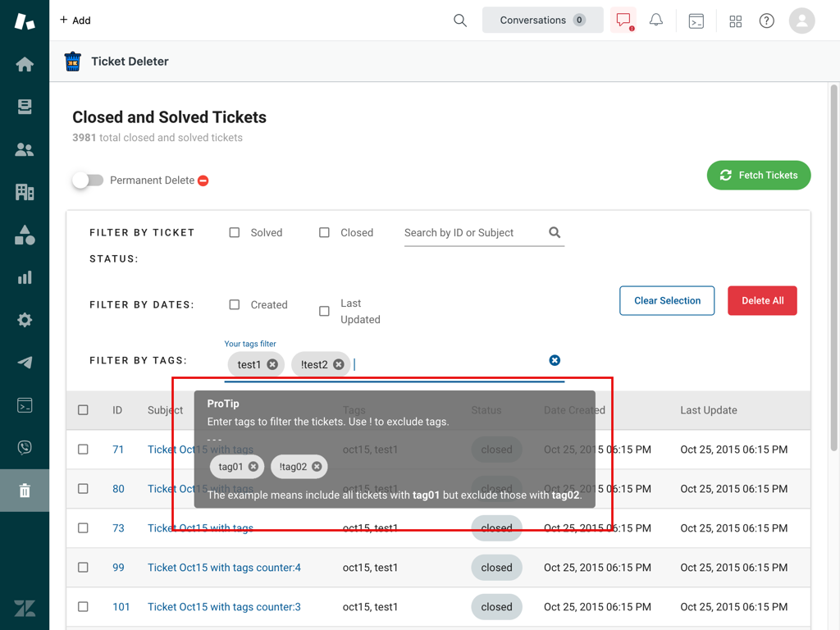Click the closed status badge of ticket 101
This screenshot has height=630, width=840.
click(x=496, y=607)
